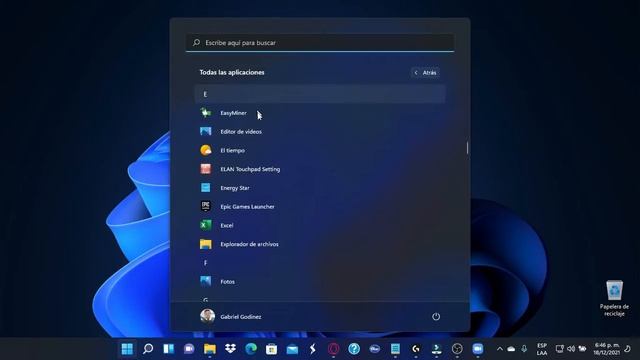Open Microsoft Store in the taskbar
Screen dimensions: 640x360
pos(271,349)
